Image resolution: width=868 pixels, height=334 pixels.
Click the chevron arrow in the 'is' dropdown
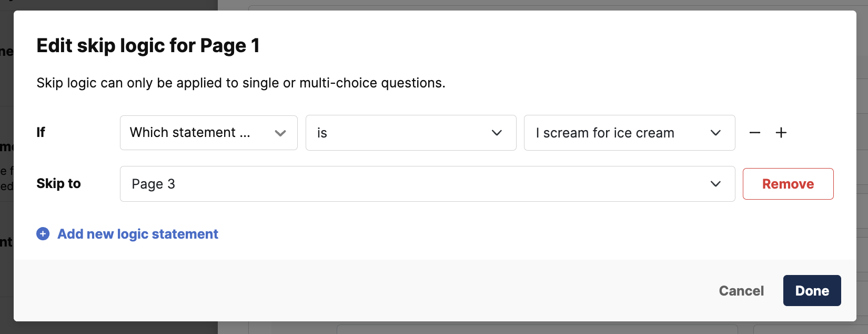point(497,133)
